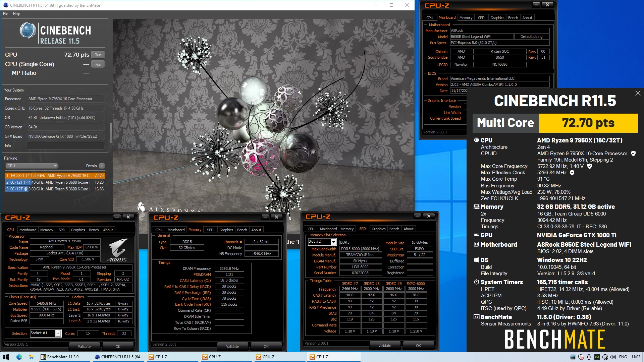
Task: Switch to Memory tab in CPU-Z Mainboard window
Action: 466,18
